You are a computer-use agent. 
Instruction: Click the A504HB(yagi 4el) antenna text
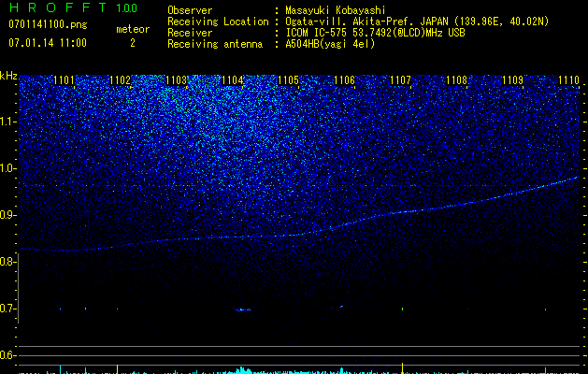330,44
